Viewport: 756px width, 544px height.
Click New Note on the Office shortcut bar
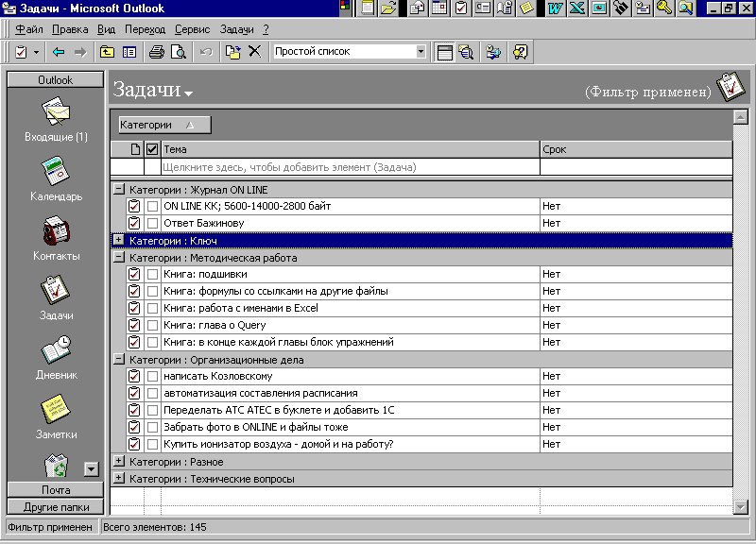tap(526, 8)
